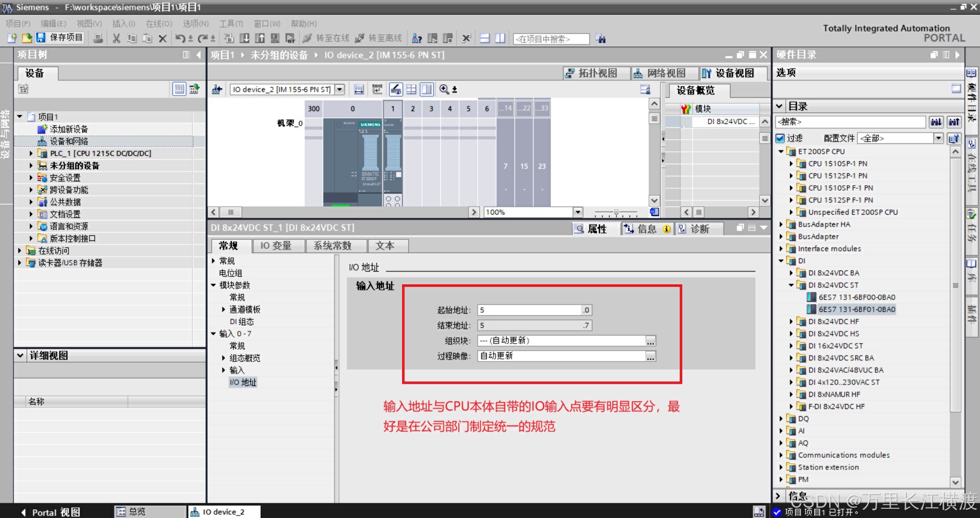980x518 pixels.
Task: Collapse the 模块参数 properties node
Action: pos(214,285)
